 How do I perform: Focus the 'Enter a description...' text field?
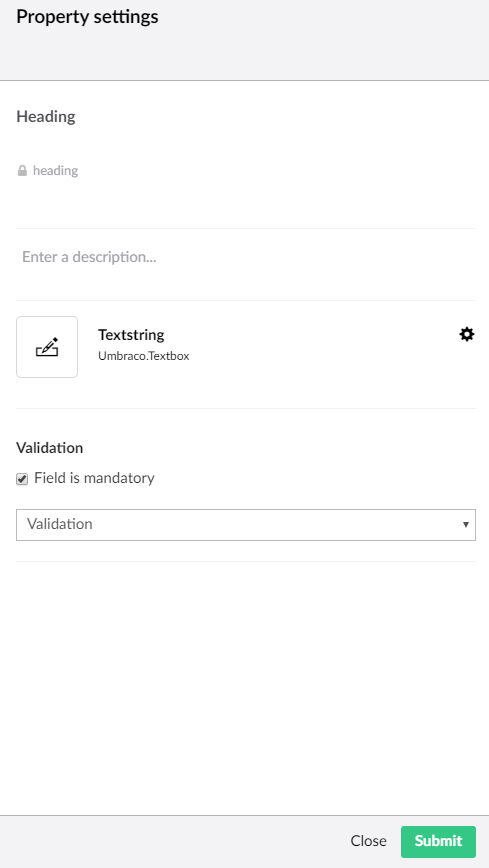(x=246, y=257)
